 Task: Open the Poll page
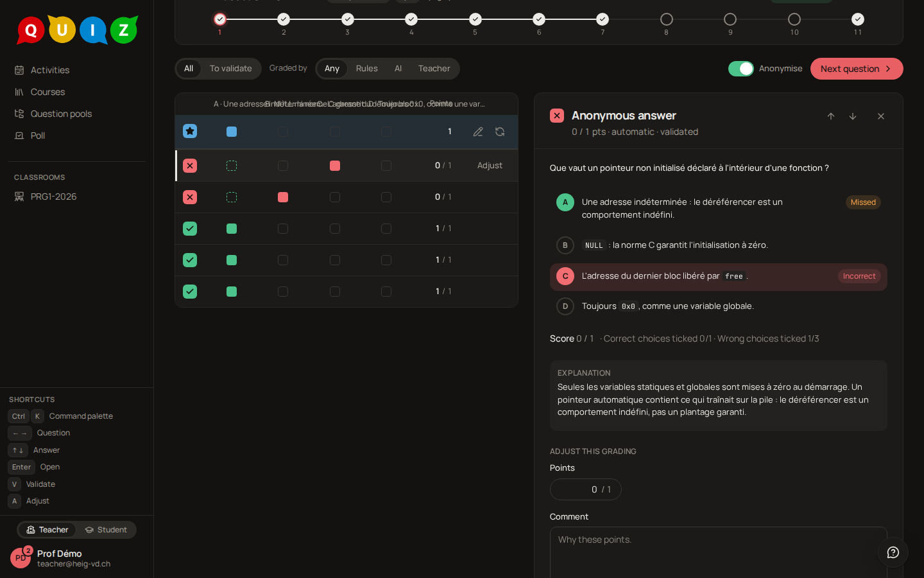pos(76,136)
